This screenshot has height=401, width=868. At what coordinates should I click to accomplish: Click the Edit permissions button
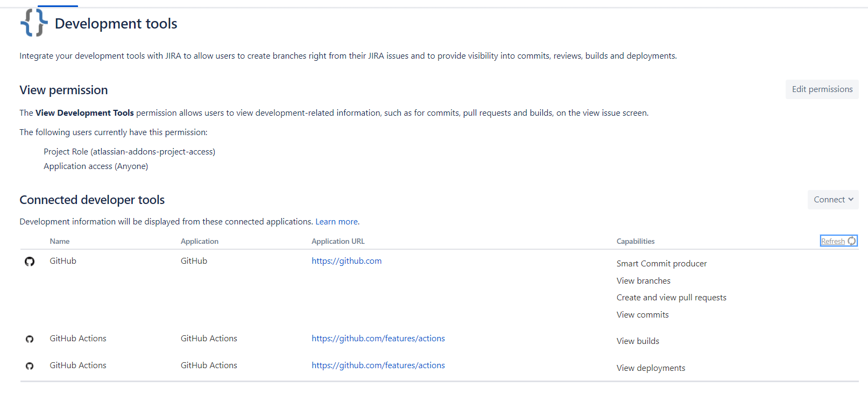coord(822,89)
